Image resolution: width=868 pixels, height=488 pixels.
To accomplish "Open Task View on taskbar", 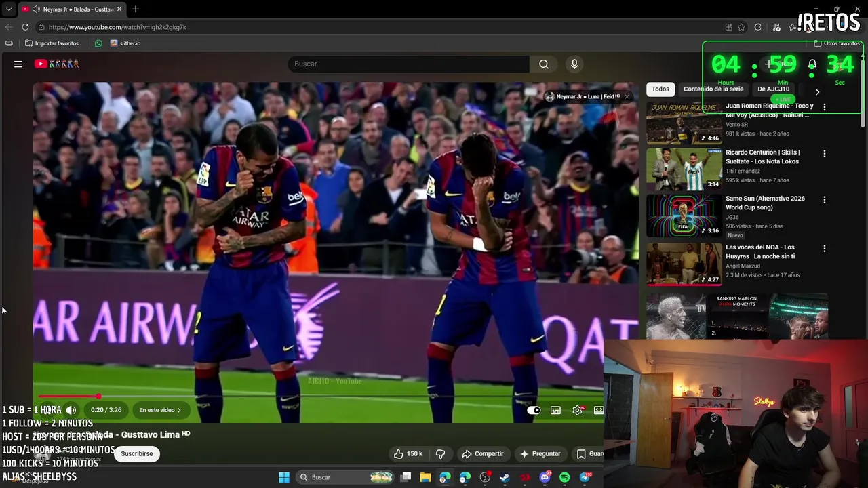I will tap(406, 477).
